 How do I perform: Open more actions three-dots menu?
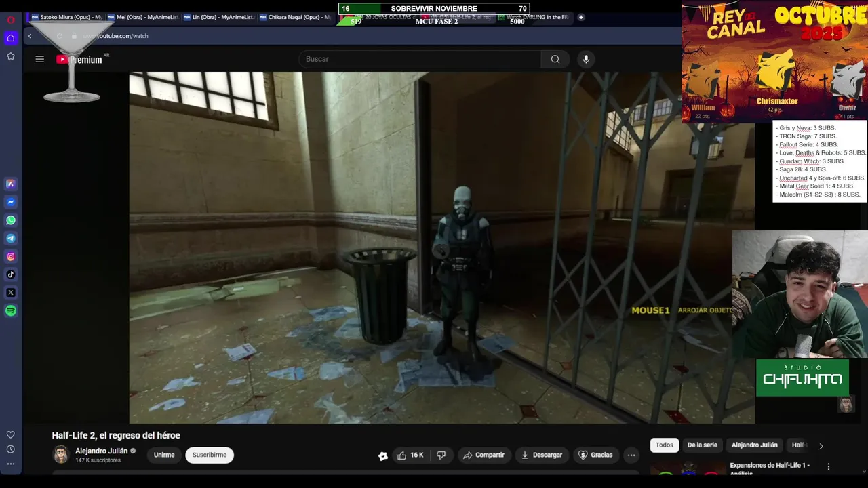[631, 455]
